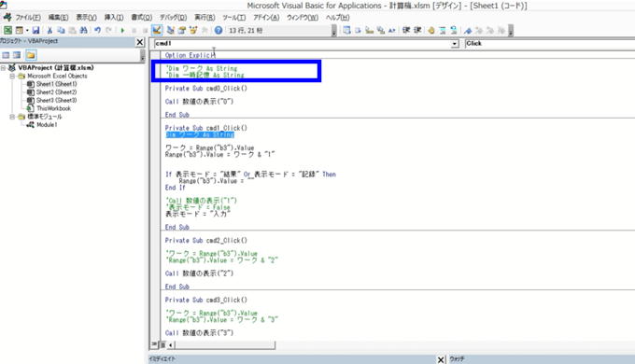Viewport: 635px width, 364px height.
Task: Close the Project Explorer pane
Action: [140, 42]
